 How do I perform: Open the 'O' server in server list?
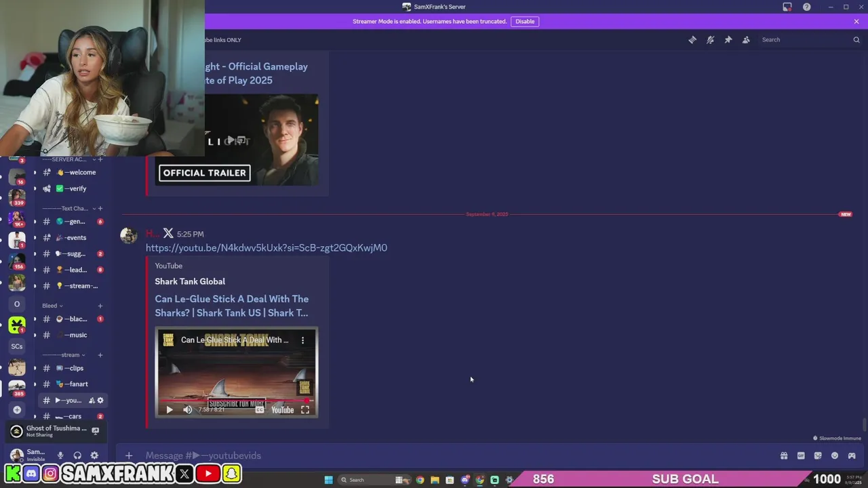click(17, 304)
